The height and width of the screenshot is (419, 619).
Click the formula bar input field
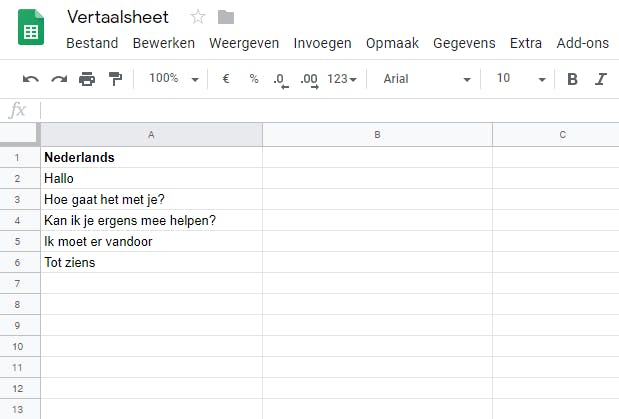[330, 110]
